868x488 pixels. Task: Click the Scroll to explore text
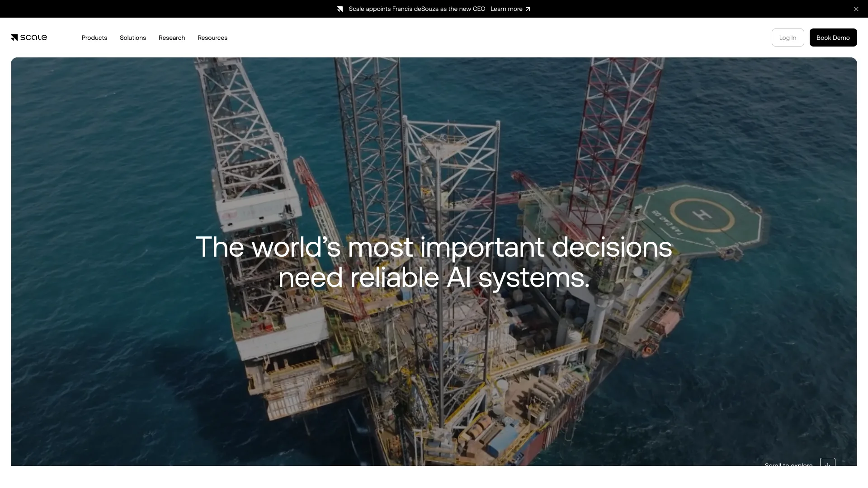coord(788,464)
